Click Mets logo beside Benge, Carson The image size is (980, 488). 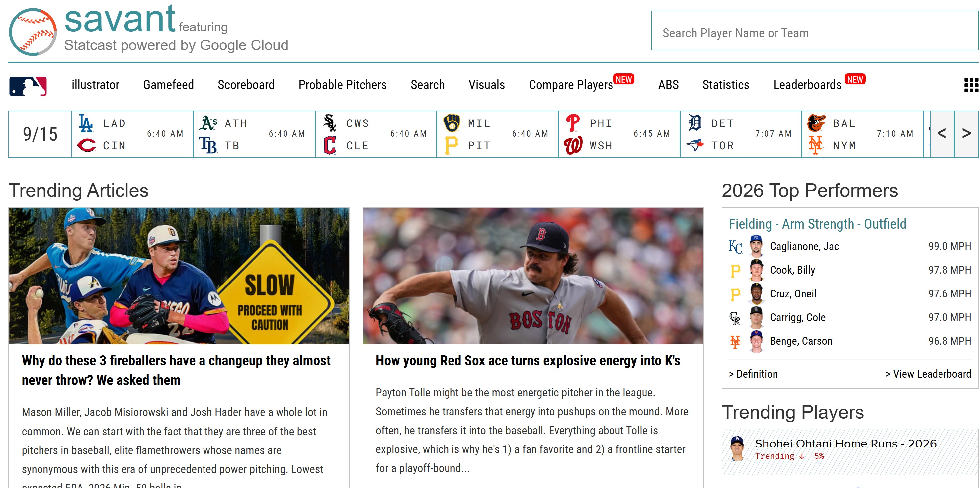[x=735, y=341]
